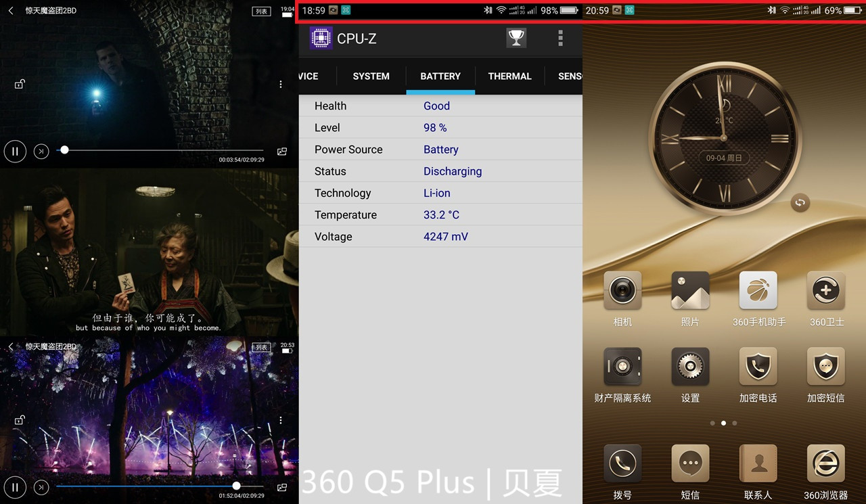Tap the refresh icon beside the clock widget

tap(800, 202)
